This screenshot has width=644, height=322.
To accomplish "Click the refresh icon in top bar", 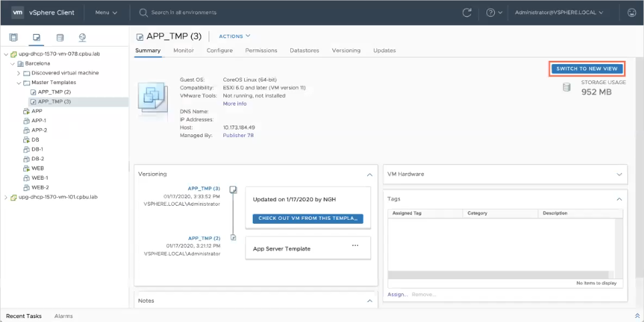I will (467, 13).
